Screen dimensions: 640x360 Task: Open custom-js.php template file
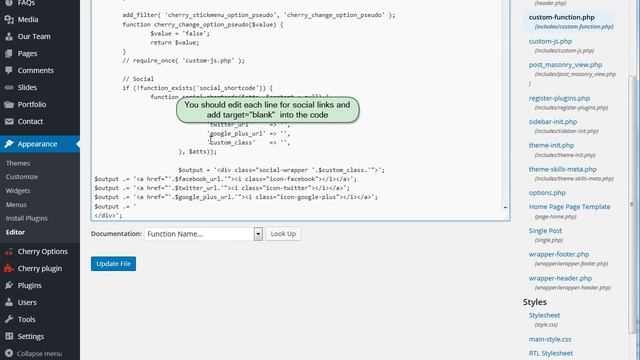pyautogui.click(x=550, y=41)
